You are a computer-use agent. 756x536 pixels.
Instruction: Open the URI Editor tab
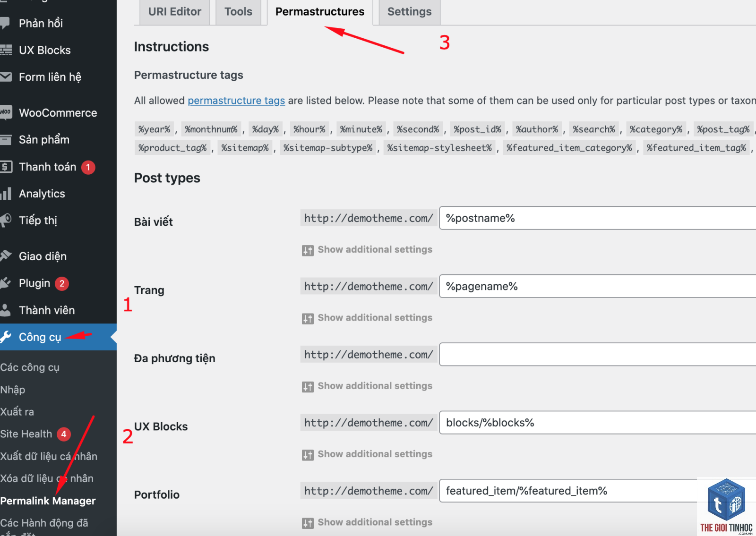tap(175, 12)
